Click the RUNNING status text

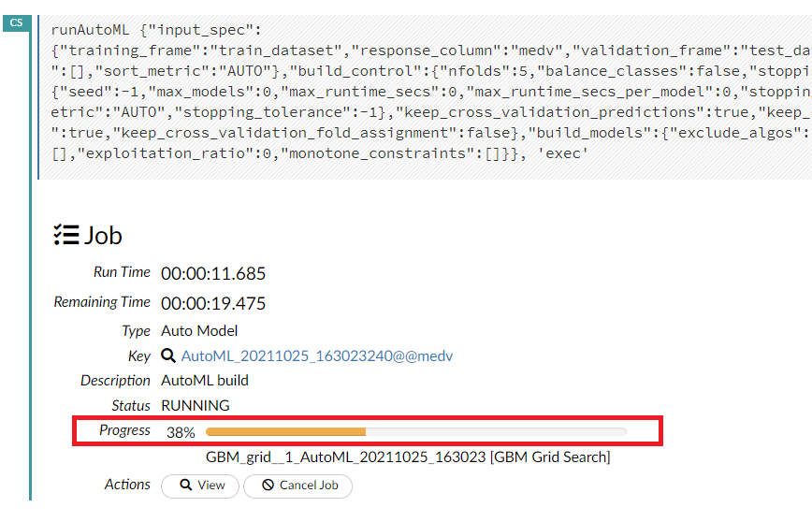click(x=196, y=406)
